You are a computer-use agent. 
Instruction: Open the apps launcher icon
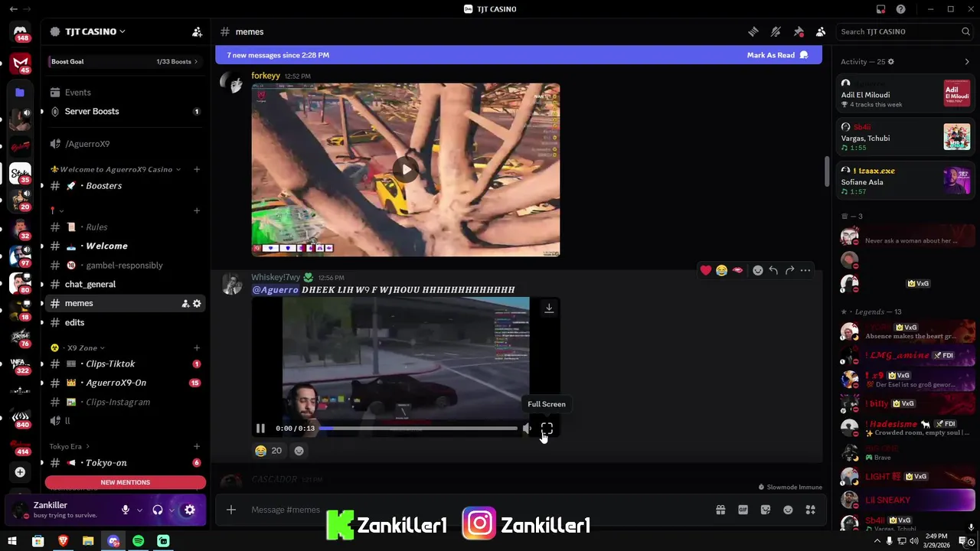coord(811,510)
